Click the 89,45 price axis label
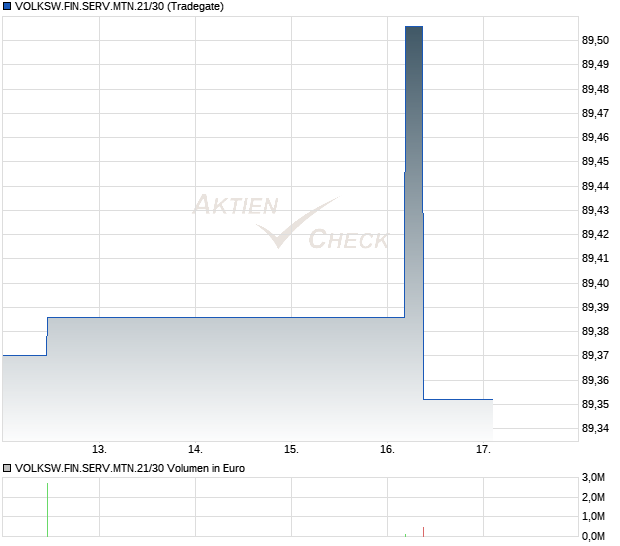This screenshot has width=620, height=546. pos(595,162)
